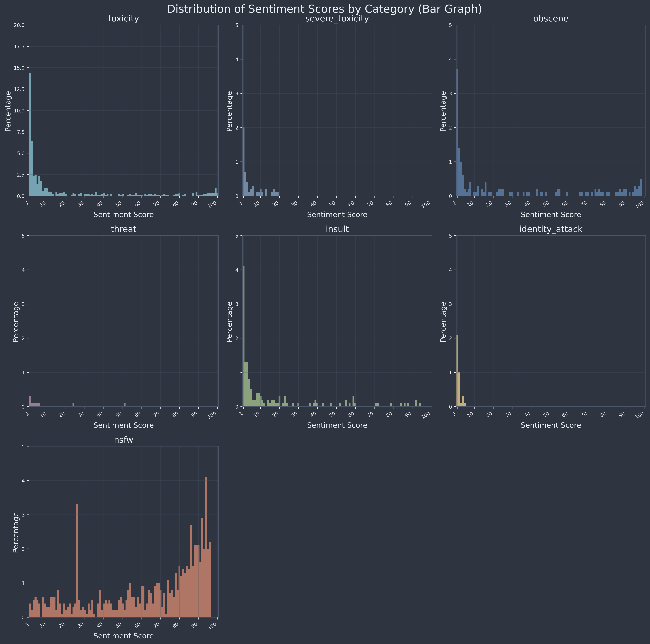Screen dimensions: 650x644
Task: Click the 'Sentiment Score' label under insult chart
Action: (337, 425)
